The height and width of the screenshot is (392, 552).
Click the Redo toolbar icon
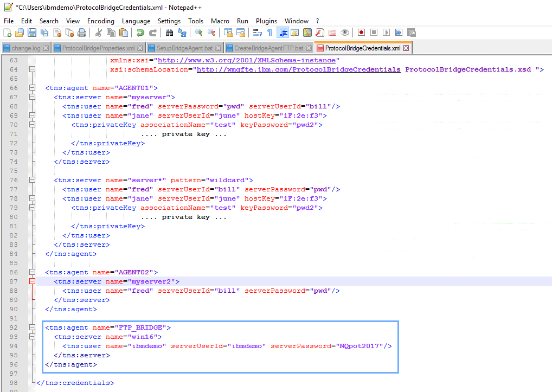(153, 33)
